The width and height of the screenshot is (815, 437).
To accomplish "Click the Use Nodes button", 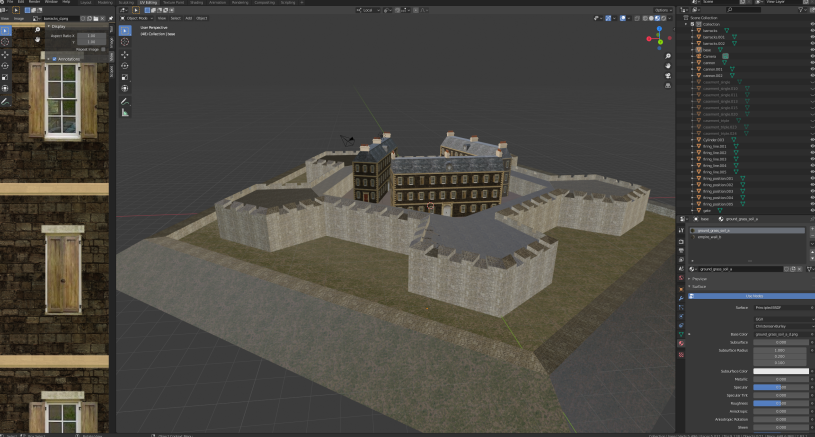I will point(752,296).
